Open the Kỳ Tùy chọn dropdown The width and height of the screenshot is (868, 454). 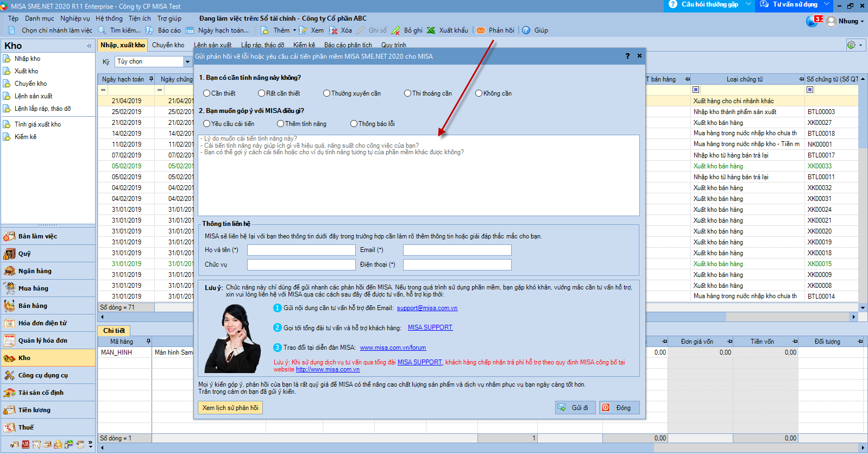click(x=187, y=62)
